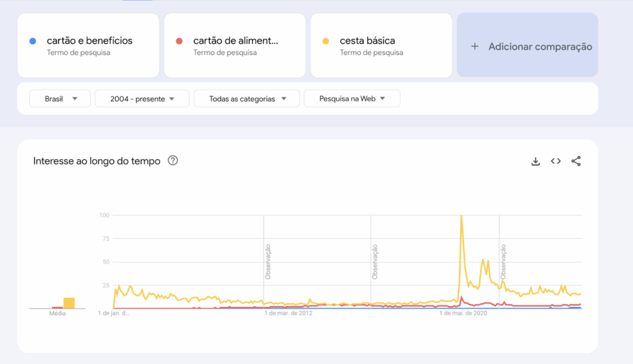Expand the 2004 - presente time range
This screenshot has width=633, height=364.
pyautogui.click(x=142, y=99)
